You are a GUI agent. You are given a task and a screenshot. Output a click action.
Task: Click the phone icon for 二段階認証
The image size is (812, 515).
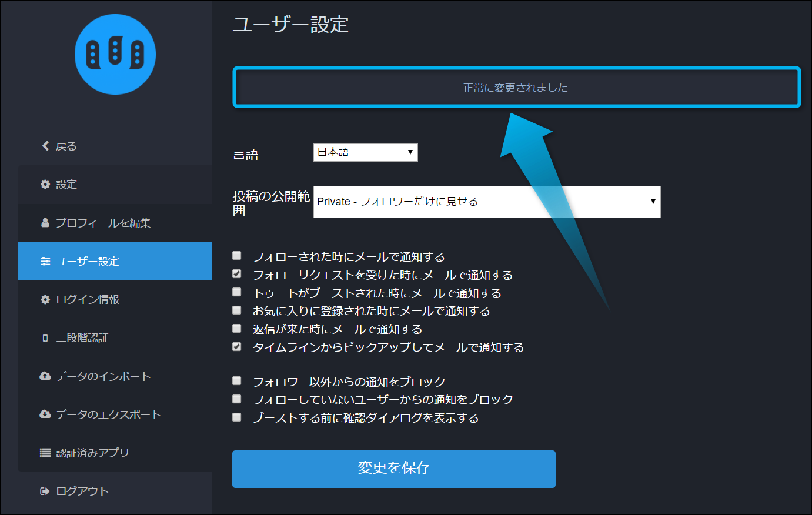tap(45, 338)
